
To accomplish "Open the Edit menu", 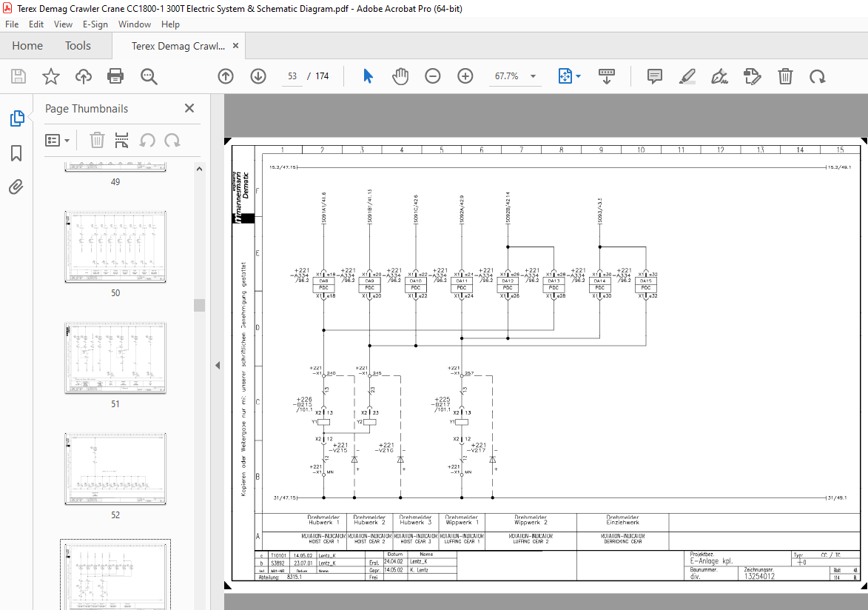I will pos(36,24).
